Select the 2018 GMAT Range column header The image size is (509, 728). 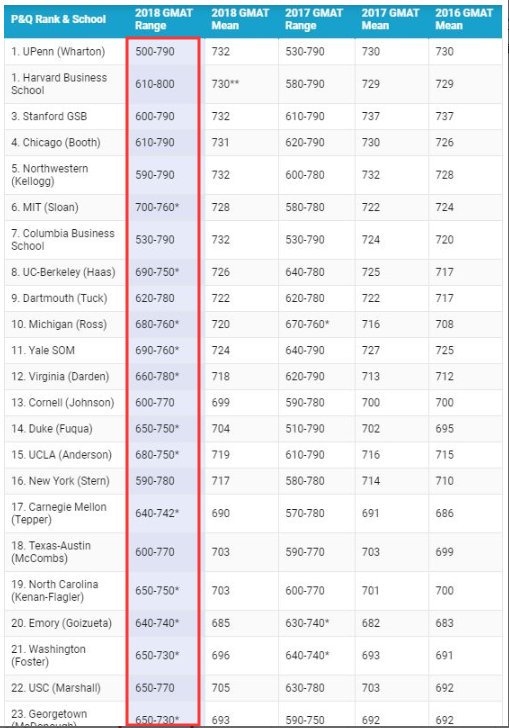pyautogui.click(x=163, y=20)
